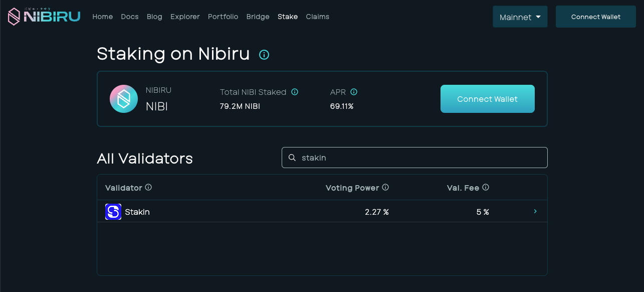Click search magnifier icon in validator search
This screenshot has width=644, height=292.
292,158
